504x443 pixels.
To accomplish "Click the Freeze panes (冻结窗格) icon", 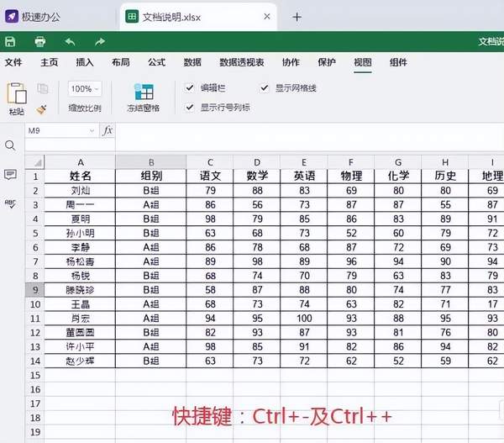I will coord(144,92).
